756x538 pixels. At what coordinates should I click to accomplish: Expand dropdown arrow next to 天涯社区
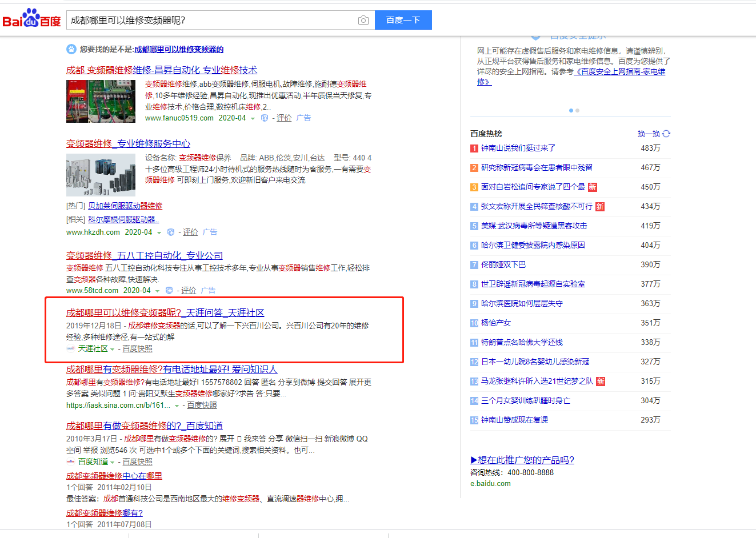click(x=112, y=350)
